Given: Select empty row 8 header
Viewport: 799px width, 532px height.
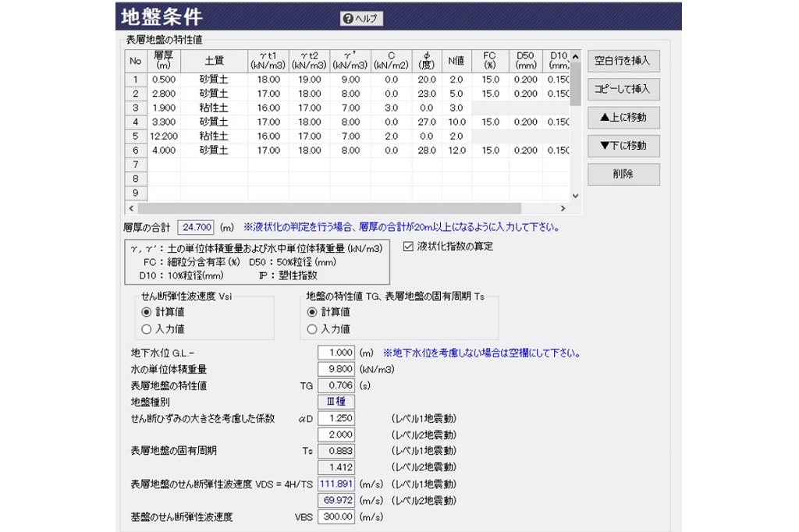Looking at the screenshot, I should click(136, 179).
